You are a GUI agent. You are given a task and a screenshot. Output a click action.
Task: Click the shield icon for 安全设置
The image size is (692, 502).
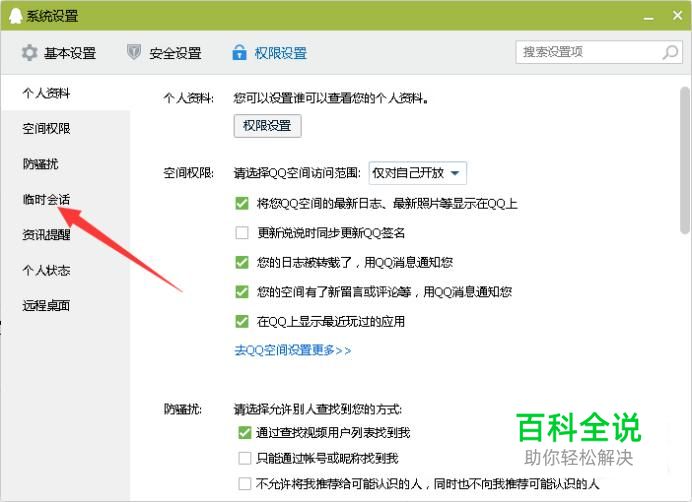coord(134,52)
